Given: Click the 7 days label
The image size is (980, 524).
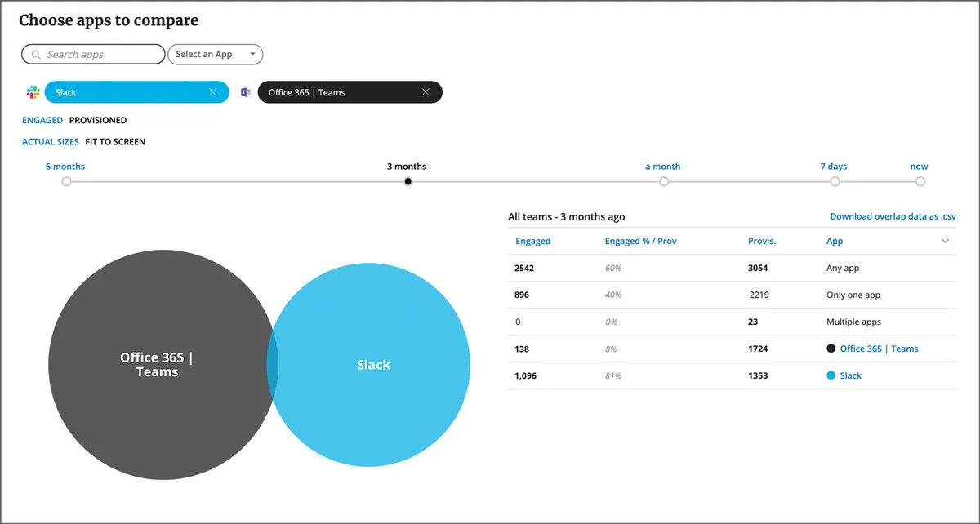Looking at the screenshot, I should 834,167.
